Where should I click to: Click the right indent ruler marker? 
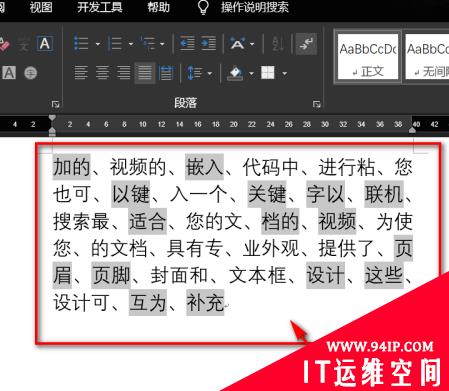412,130
